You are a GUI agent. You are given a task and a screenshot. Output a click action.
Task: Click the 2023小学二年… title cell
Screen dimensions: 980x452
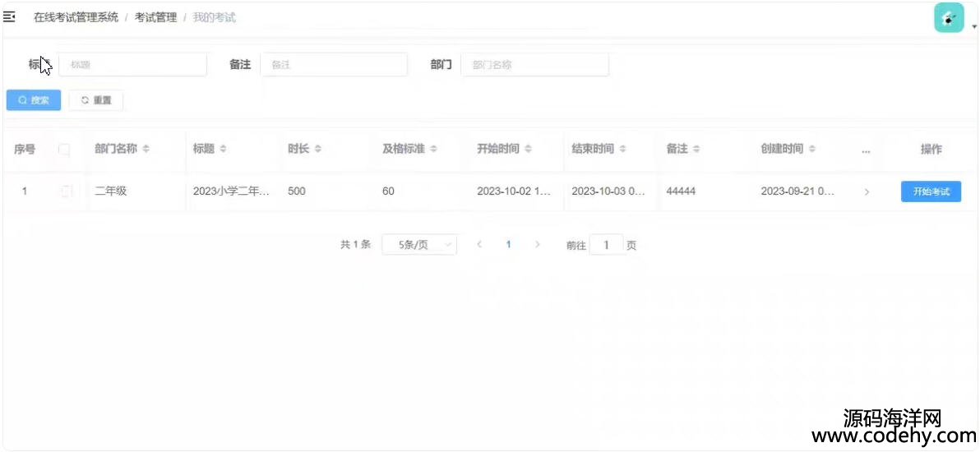(232, 191)
